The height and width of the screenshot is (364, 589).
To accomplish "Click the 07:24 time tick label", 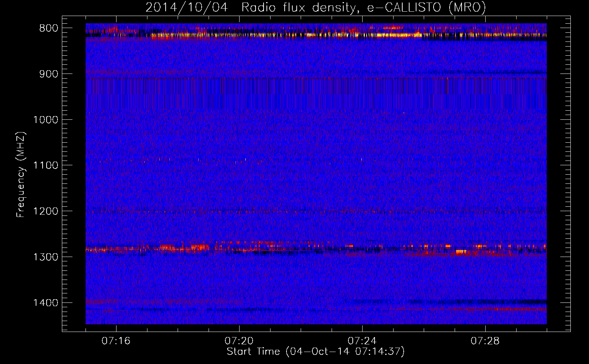I will point(362,341).
